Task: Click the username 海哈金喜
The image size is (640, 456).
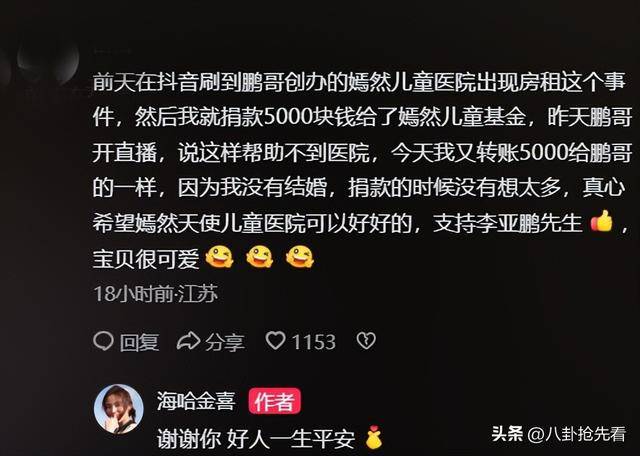Action: tap(196, 402)
